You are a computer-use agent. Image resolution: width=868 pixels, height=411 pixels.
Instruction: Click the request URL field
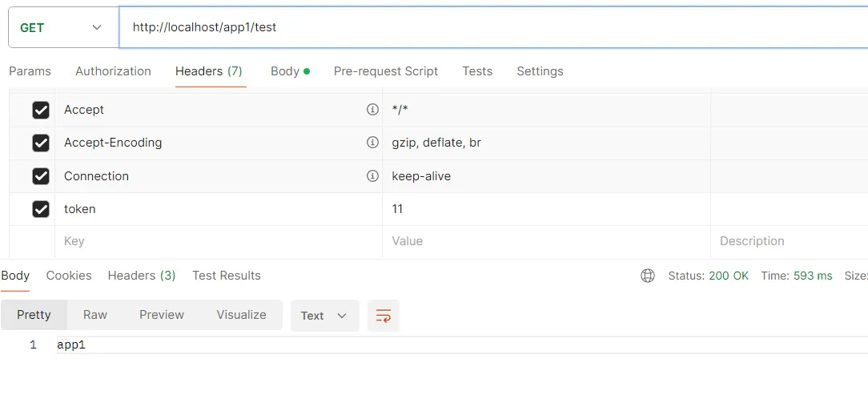click(x=480, y=27)
